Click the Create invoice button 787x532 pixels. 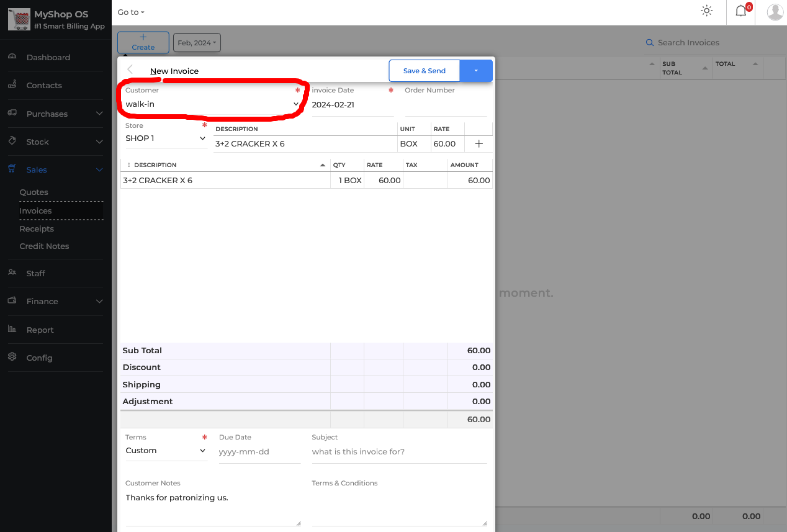(x=143, y=42)
